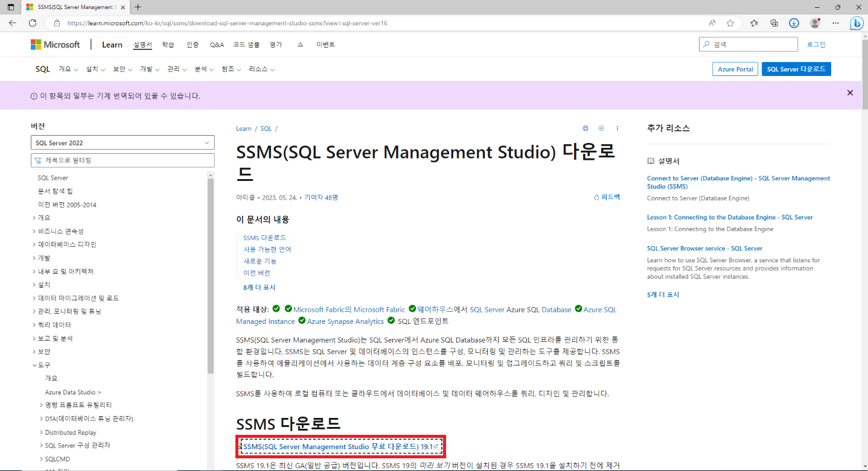Click the 검색 search box
Viewport: 868px width, 471px height.
pyautogui.click(x=748, y=45)
